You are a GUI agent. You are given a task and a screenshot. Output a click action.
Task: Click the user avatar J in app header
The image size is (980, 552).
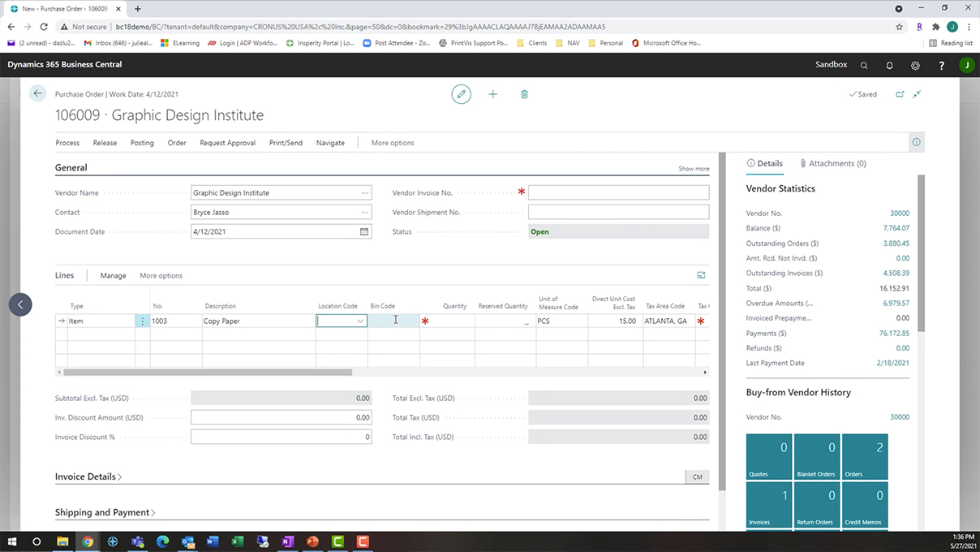966,65
